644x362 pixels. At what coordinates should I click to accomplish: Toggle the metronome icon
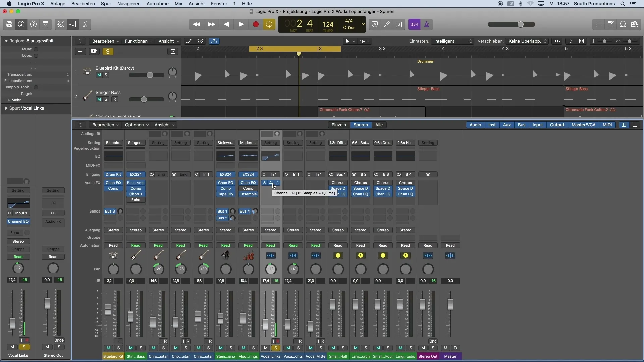click(426, 24)
